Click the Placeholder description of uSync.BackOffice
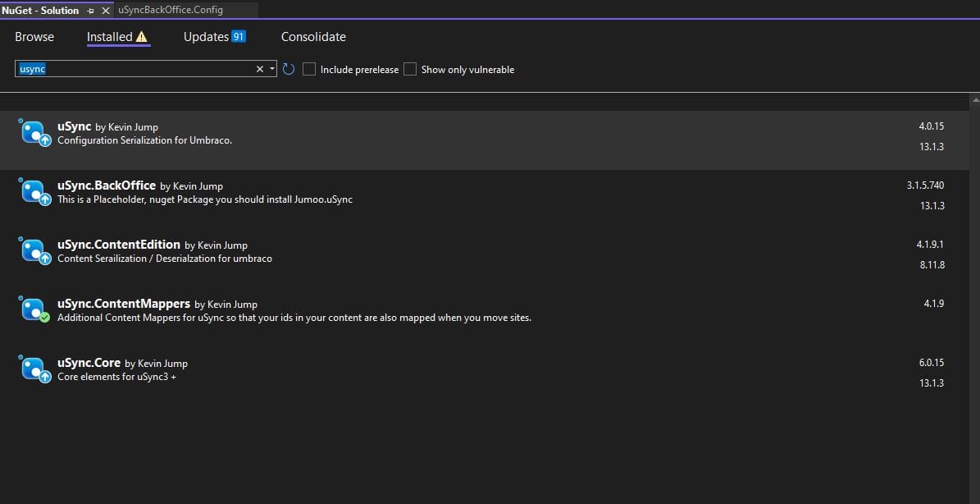This screenshot has width=980, height=504. click(205, 199)
